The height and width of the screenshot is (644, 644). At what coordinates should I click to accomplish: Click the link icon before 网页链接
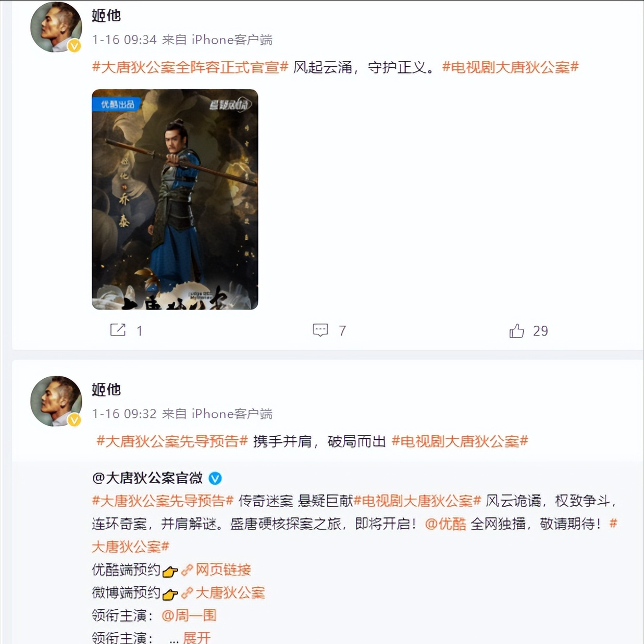[x=187, y=570]
